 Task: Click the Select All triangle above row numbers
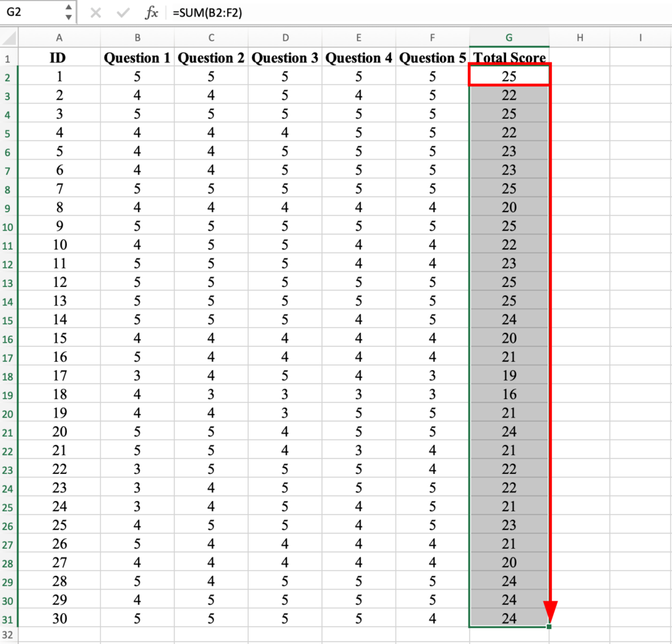point(9,37)
